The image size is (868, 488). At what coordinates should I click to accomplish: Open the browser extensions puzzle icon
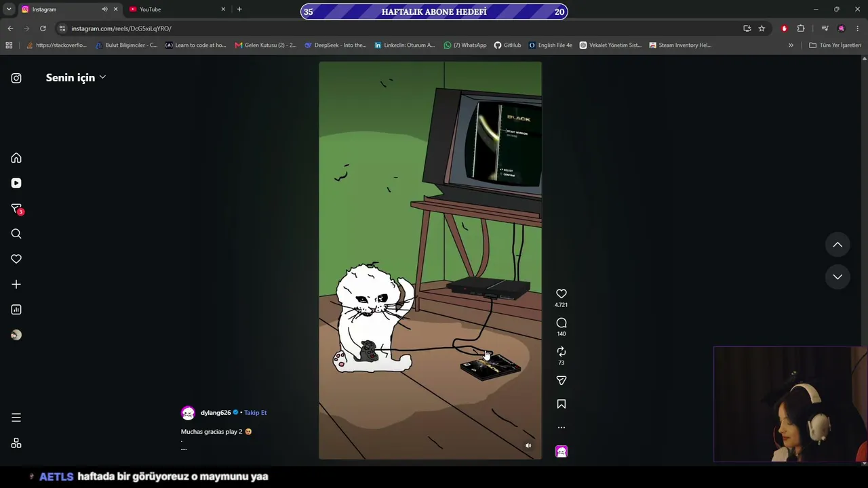(x=801, y=28)
